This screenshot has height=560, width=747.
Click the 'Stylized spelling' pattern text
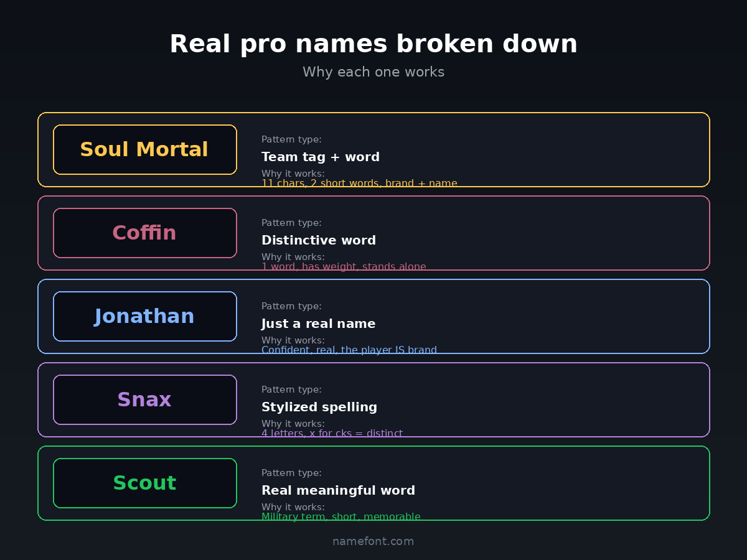pyautogui.click(x=319, y=407)
